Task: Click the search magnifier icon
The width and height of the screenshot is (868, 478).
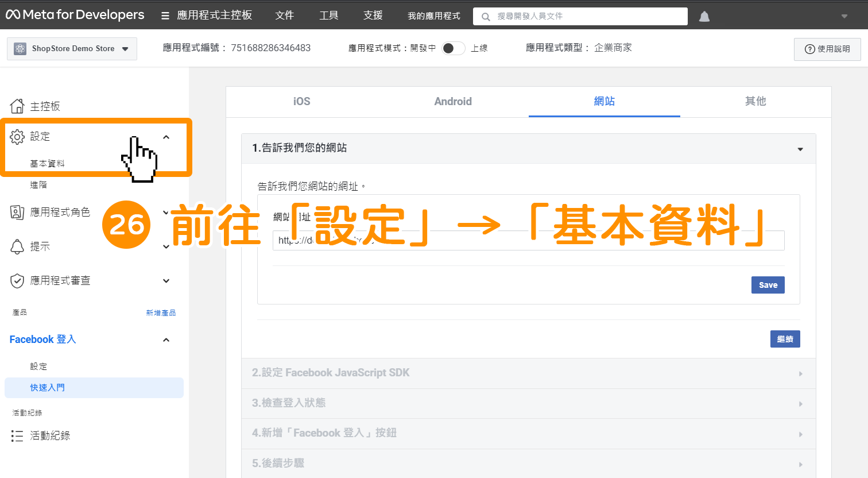Action: click(x=486, y=17)
